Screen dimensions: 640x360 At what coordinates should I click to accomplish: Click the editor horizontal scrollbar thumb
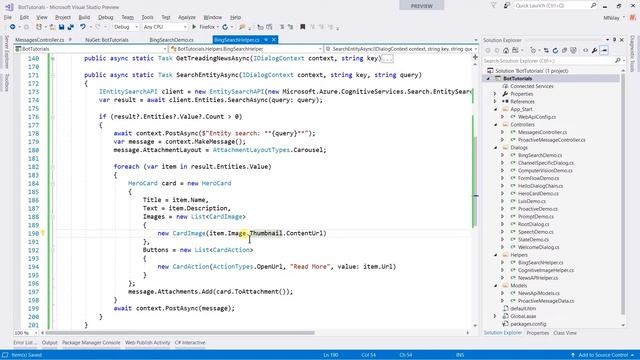point(180,333)
